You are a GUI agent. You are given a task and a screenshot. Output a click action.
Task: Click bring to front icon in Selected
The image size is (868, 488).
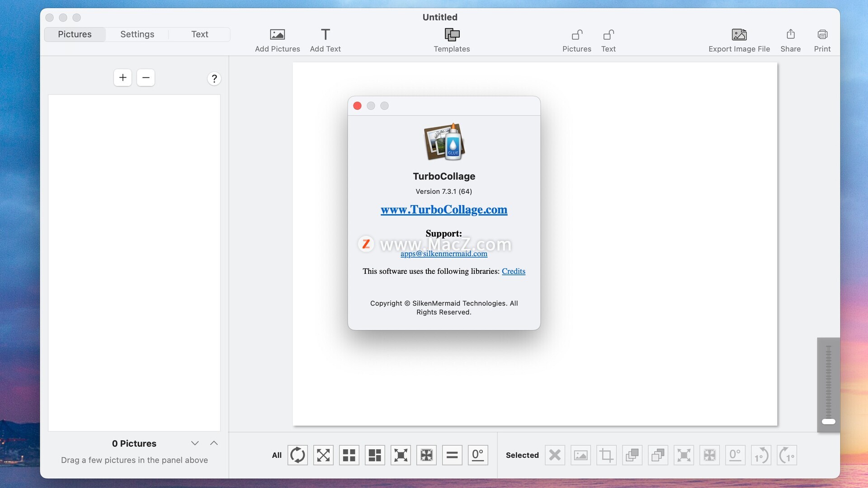[x=632, y=455]
